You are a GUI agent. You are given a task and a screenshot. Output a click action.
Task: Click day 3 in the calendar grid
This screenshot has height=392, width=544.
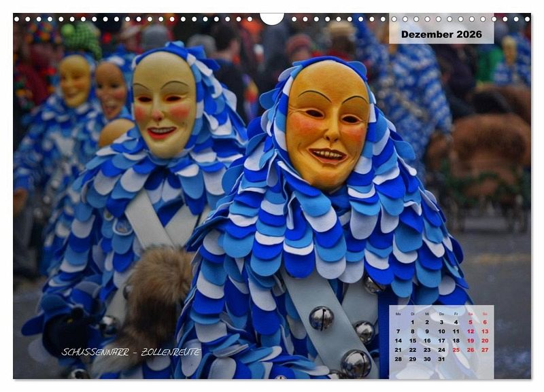tap(441, 322)
